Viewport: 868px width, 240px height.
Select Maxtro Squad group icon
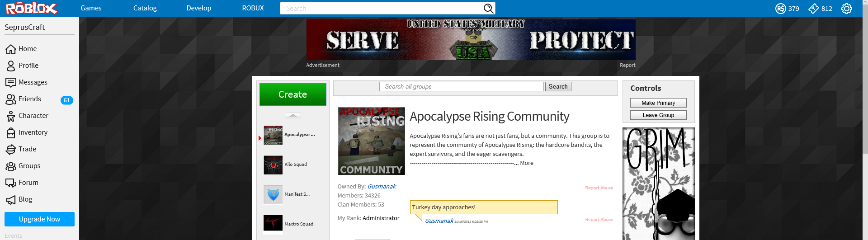[273, 224]
